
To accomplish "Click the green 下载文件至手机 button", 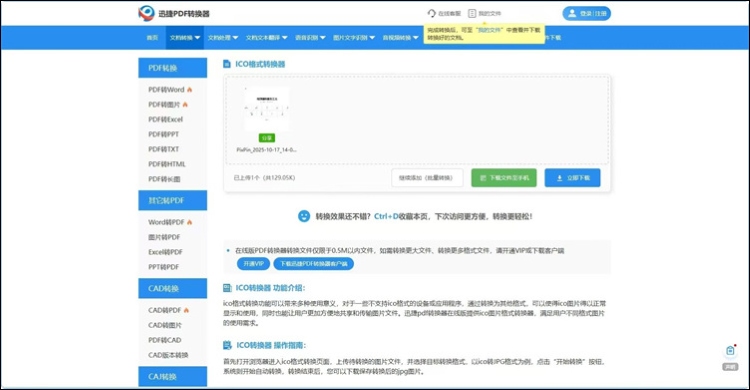I will point(504,178).
